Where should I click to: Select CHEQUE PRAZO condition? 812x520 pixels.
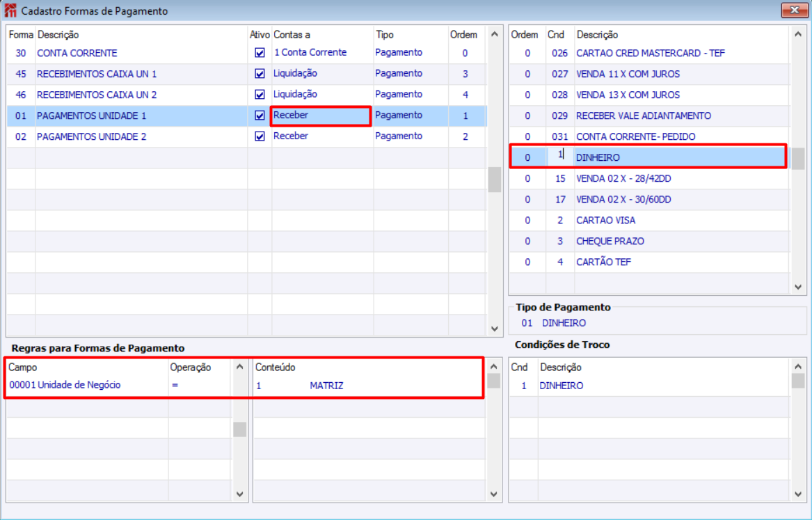point(610,241)
